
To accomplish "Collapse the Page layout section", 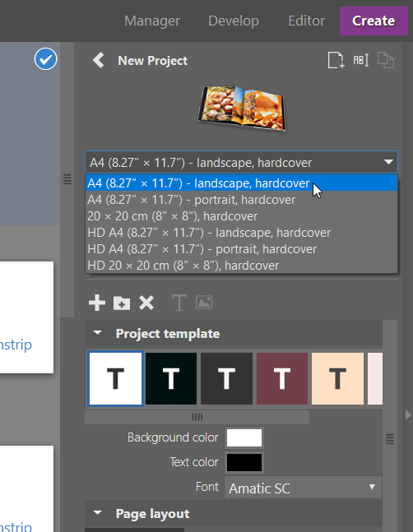I will click(x=98, y=512).
